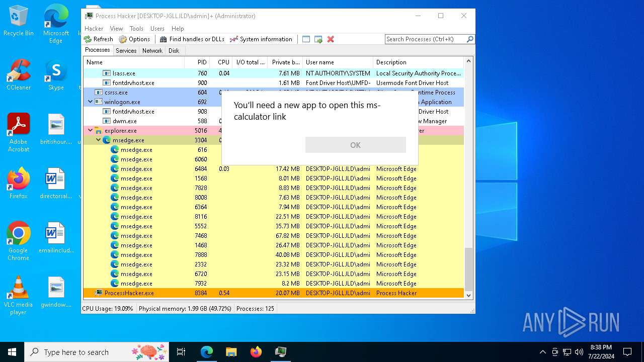Viewport: 644px width, 362px height.
Task: Click the Physical memory status entry
Action: (x=185, y=309)
